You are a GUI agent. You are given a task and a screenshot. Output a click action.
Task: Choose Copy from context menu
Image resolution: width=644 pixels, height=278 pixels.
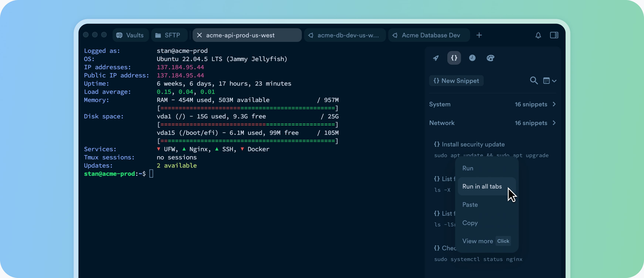click(x=487, y=223)
